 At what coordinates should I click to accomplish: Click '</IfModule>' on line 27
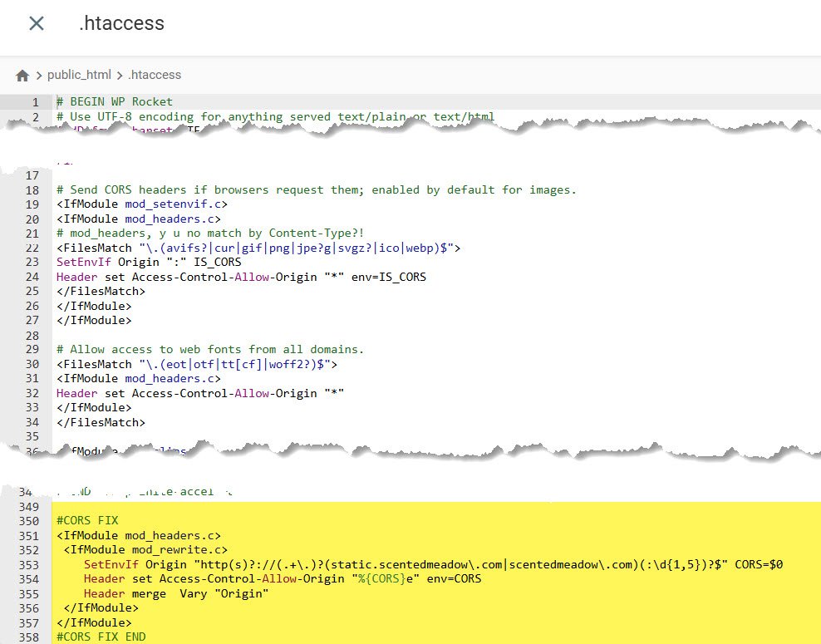point(94,320)
